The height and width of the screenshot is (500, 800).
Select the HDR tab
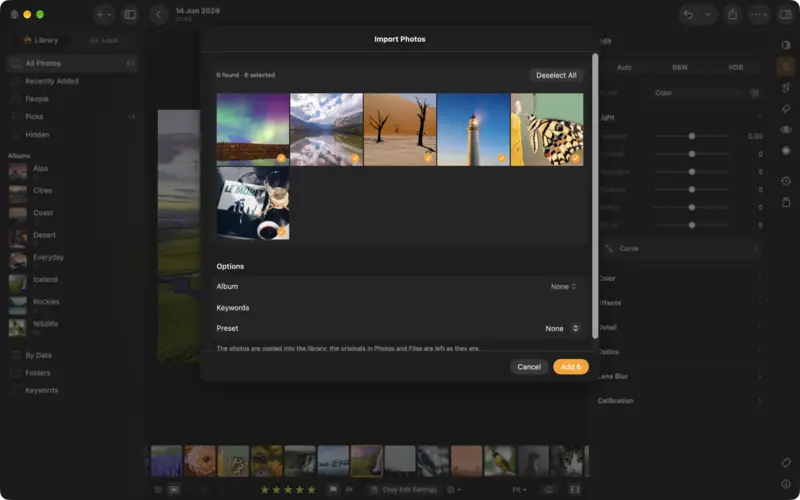coord(735,67)
